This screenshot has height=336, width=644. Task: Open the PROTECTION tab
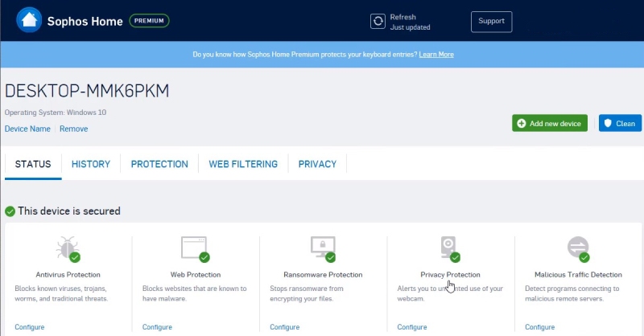tap(159, 164)
